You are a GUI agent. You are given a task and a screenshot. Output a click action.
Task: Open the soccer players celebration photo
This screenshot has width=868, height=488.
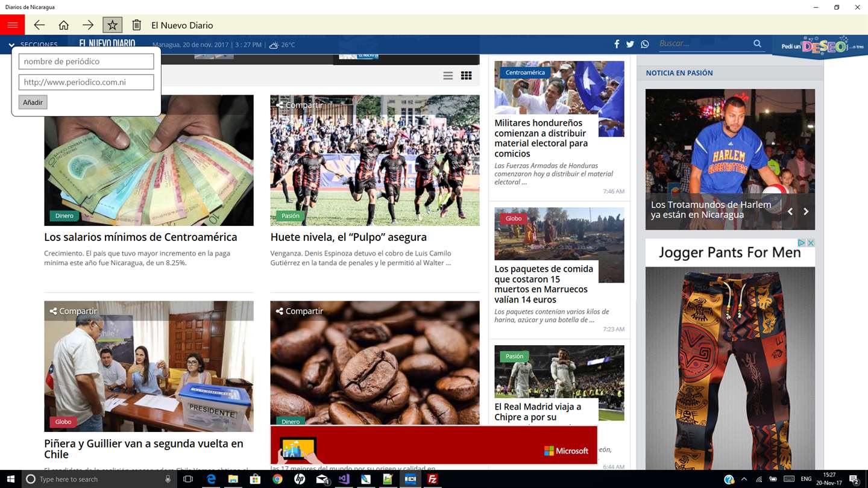pos(375,160)
